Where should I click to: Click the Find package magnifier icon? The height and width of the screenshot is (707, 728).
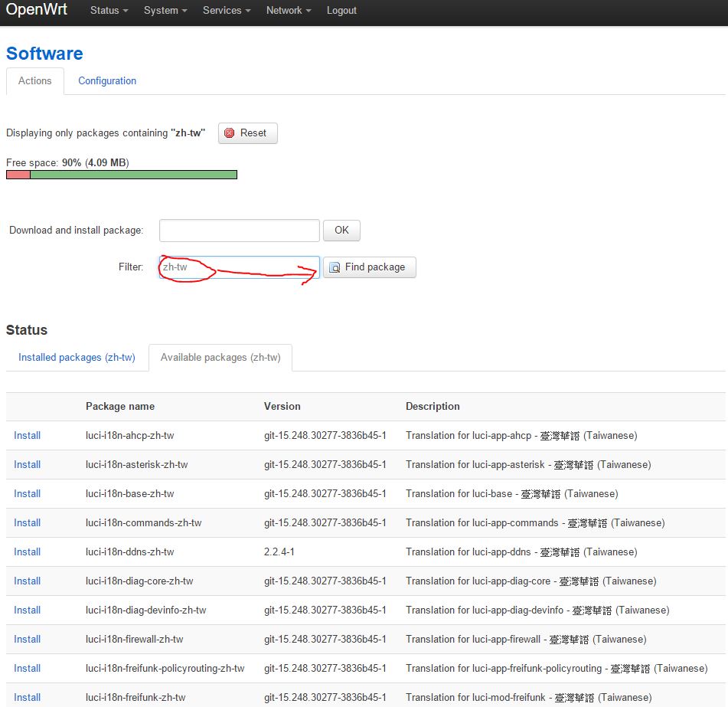point(335,267)
